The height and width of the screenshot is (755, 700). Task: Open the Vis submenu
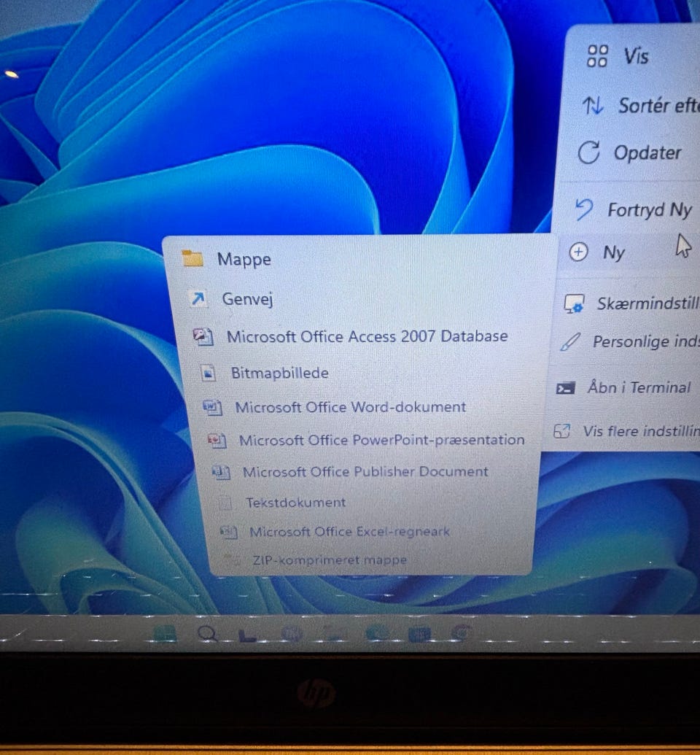(637, 56)
